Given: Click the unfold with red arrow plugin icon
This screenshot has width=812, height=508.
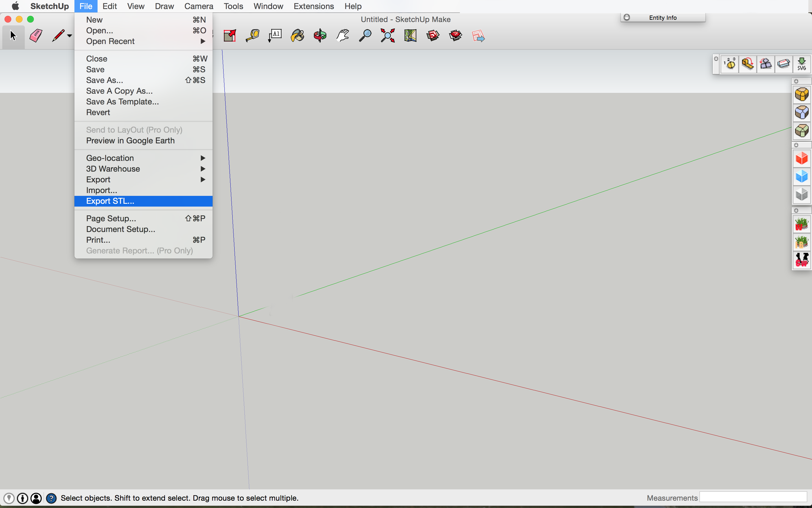Looking at the screenshot, I should tap(748, 64).
